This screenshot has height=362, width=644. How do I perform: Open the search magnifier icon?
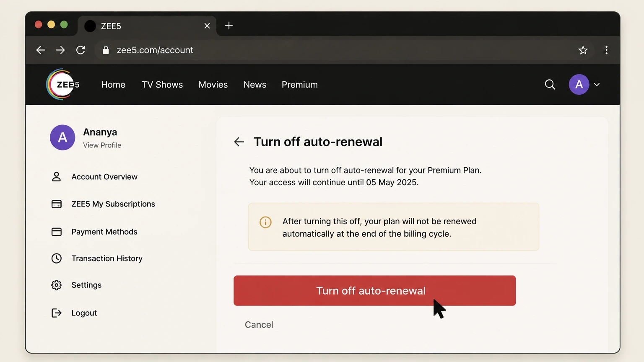coord(550,85)
